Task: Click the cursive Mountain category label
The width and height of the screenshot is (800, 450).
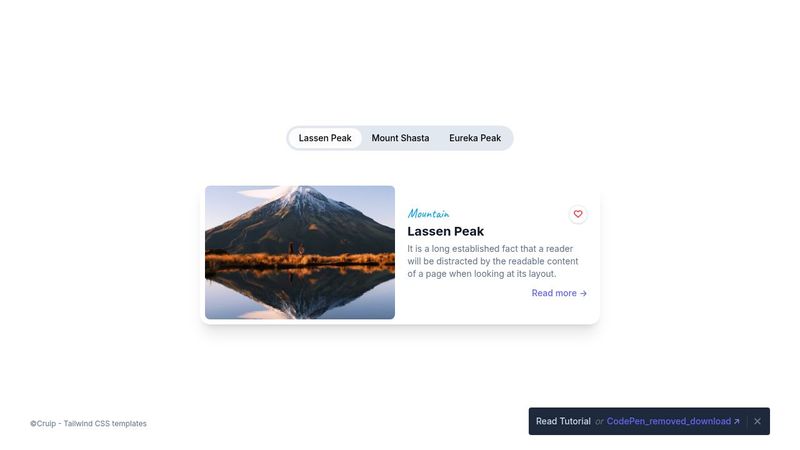Action: (x=429, y=214)
